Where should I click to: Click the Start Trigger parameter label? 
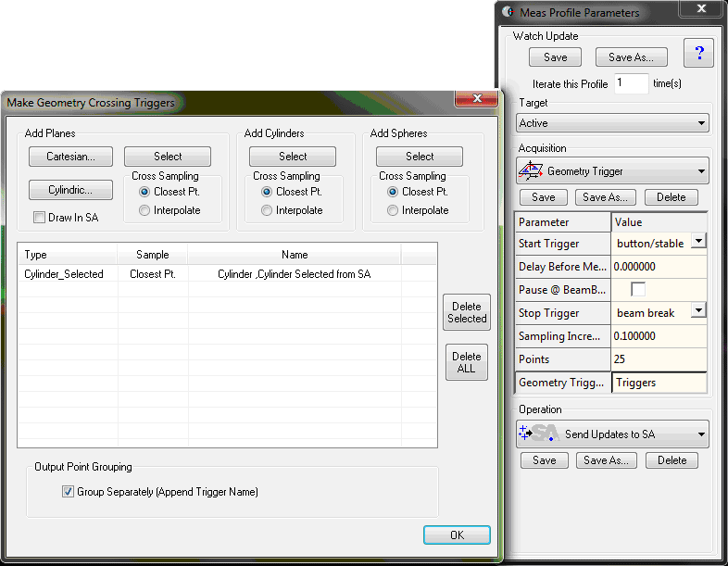coord(563,244)
